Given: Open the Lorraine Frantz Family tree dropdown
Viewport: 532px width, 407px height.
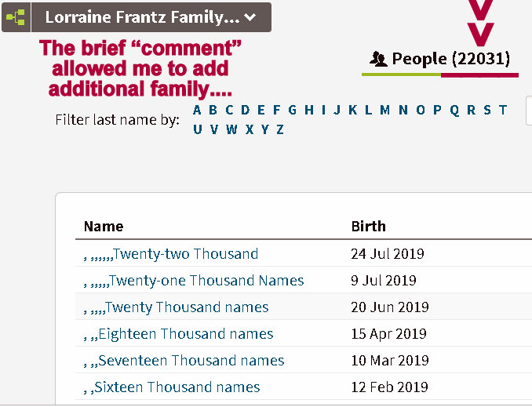Looking at the screenshot, I should click(x=152, y=17).
